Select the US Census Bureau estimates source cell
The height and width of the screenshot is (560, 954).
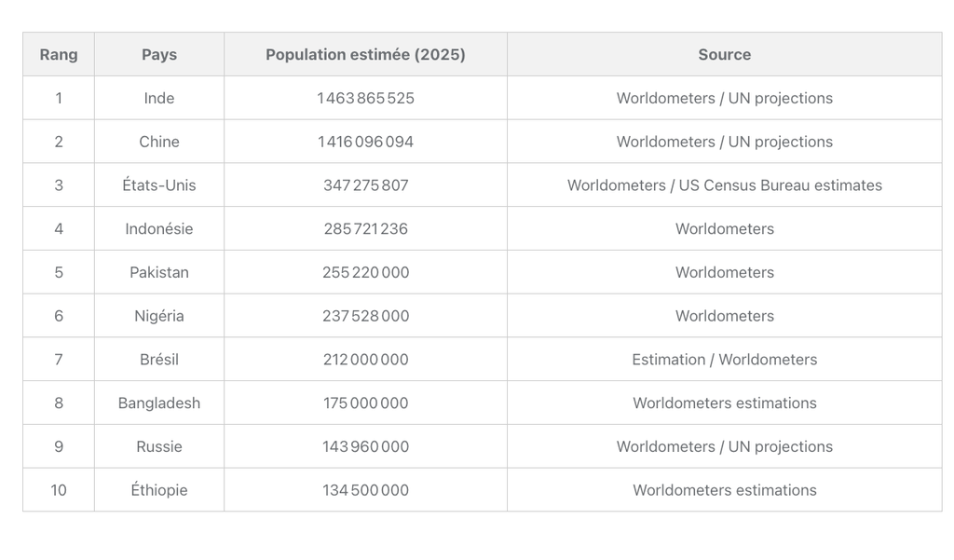pos(724,185)
